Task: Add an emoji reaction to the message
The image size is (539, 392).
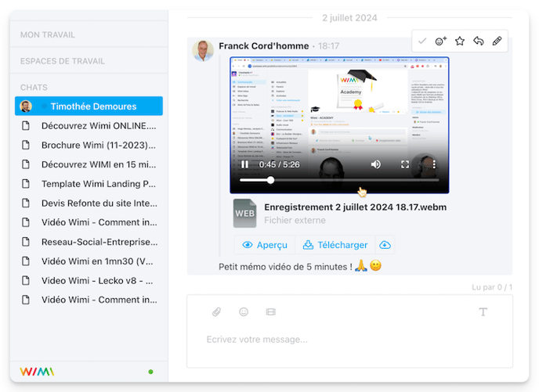Action: point(441,41)
